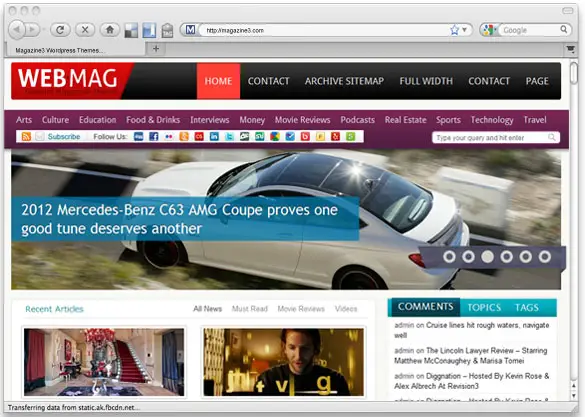Open a new tab with the plus button
The height and width of the screenshot is (417, 585).
click(x=156, y=48)
